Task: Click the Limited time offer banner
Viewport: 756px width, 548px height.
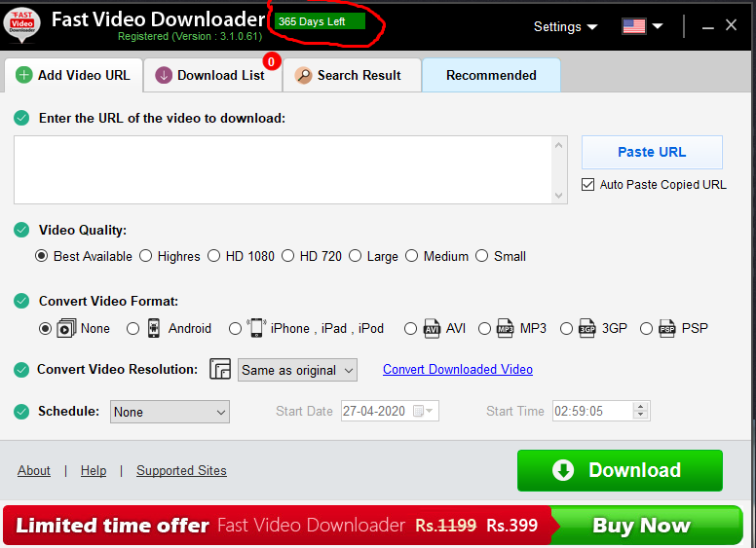Action: tap(278, 525)
